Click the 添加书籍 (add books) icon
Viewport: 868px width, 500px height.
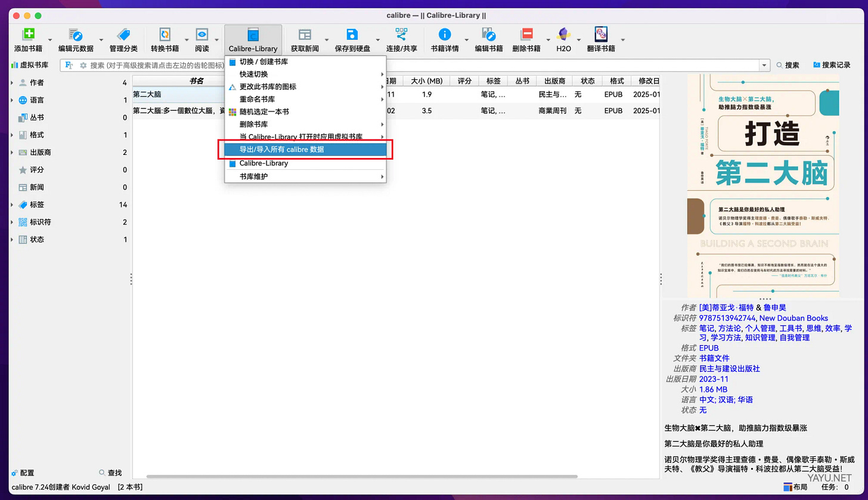coord(29,35)
